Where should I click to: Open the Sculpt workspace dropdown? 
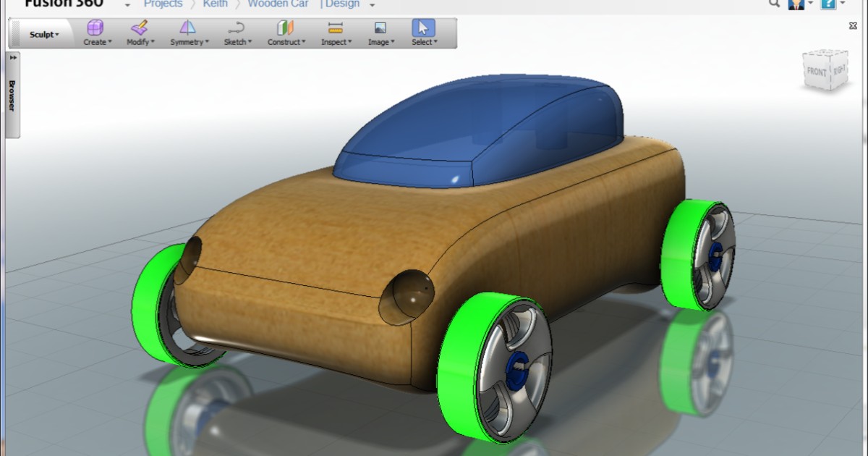coord(43,34)
